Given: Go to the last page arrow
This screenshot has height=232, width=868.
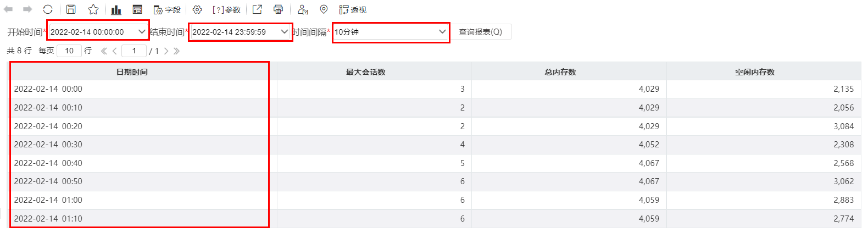Looking at the screenshot, I should click(x=177, y=51).
